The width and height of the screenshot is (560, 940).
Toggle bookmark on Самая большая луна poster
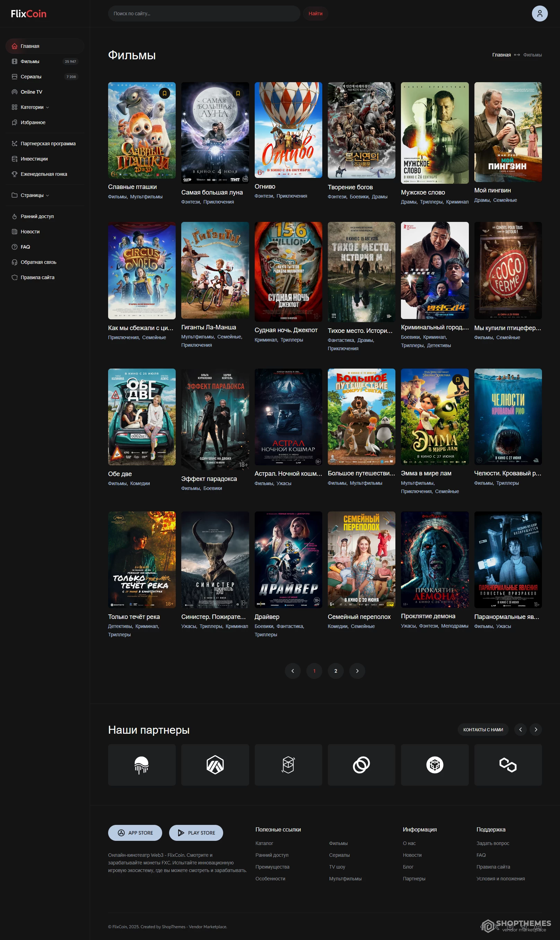coord(238,93)
